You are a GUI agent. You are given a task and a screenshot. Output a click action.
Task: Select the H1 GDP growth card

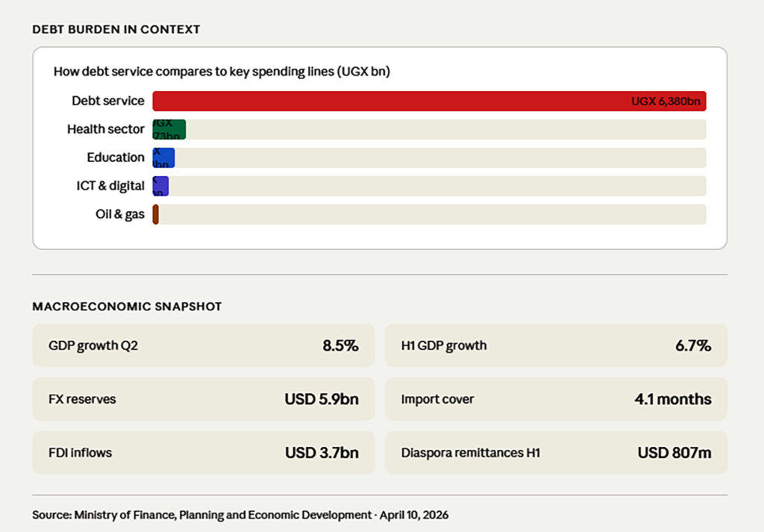pos(556,345)
